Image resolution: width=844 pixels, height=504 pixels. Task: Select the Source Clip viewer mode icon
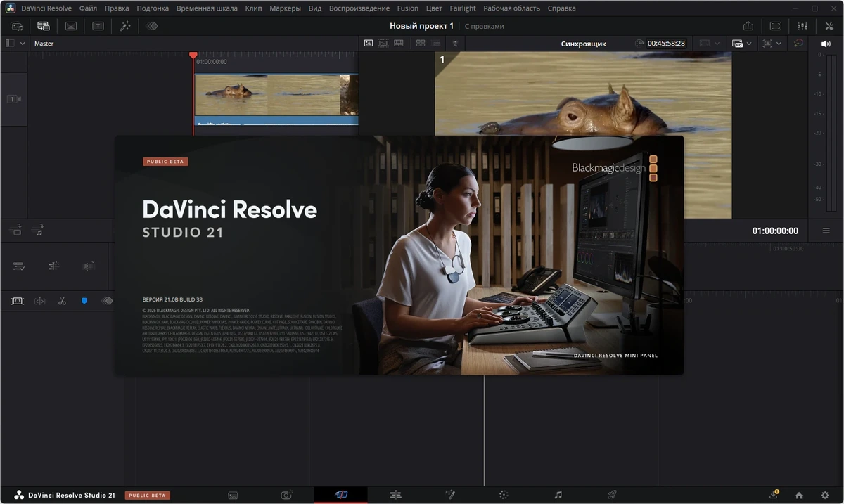pyautogui.click(x=368, y=43)
